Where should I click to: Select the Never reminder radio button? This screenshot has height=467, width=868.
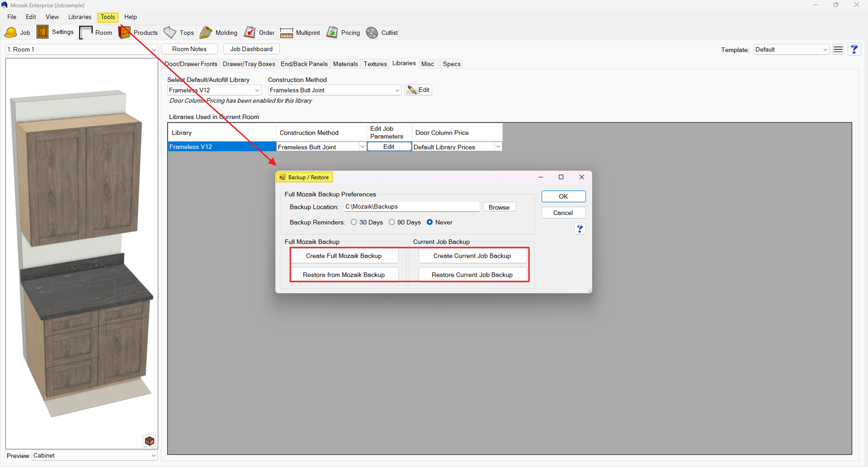click(430, 222)
